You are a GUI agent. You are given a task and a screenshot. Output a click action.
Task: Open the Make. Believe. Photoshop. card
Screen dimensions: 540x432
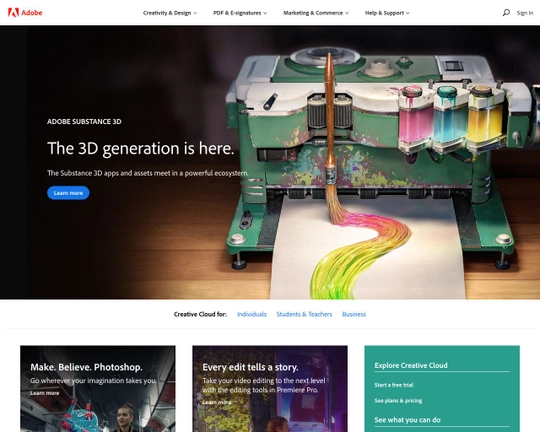(98, 389)
